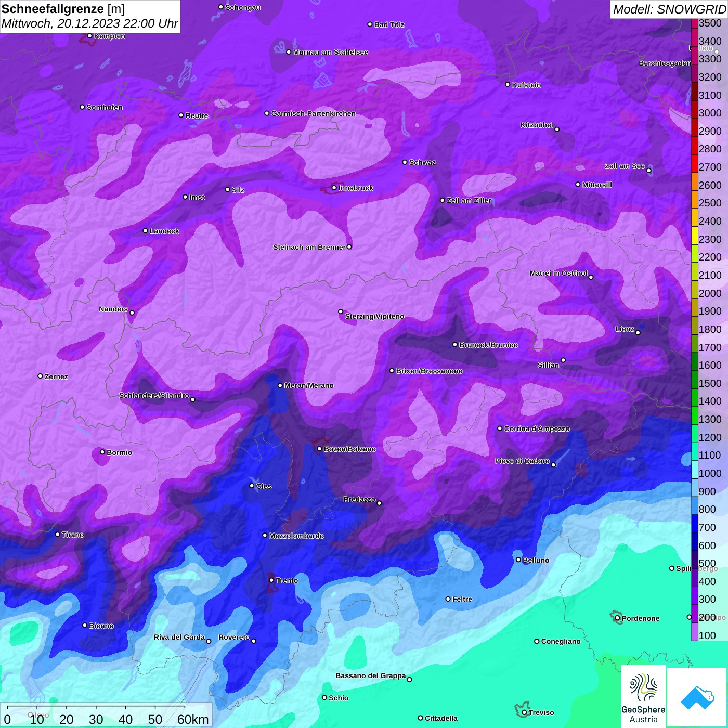The width and height of the screenshot is (728, 728).
Task: Click the Lienz location dot
Action: pos(638,332)
